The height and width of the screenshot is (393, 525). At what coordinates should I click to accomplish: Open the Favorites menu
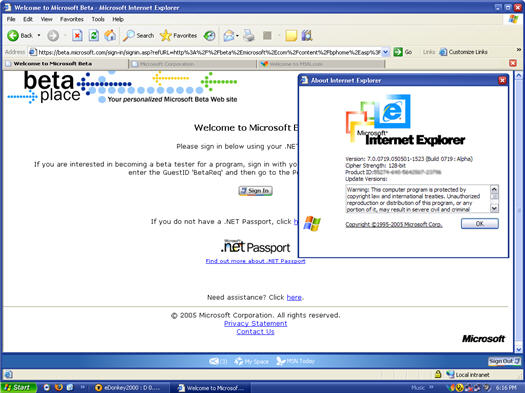72,19
